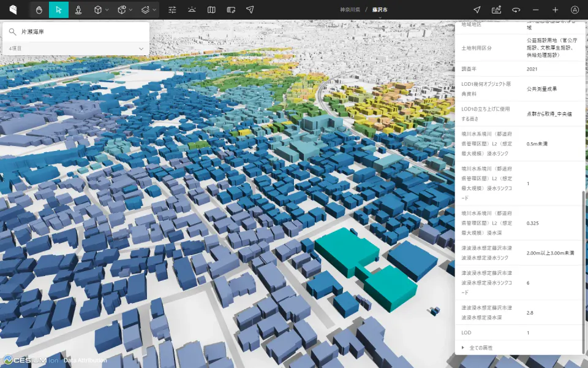Click the value 点群から取得_中央値
Image resolution: width=588 pixels, height=368 pixels.
tap(549, 114)
